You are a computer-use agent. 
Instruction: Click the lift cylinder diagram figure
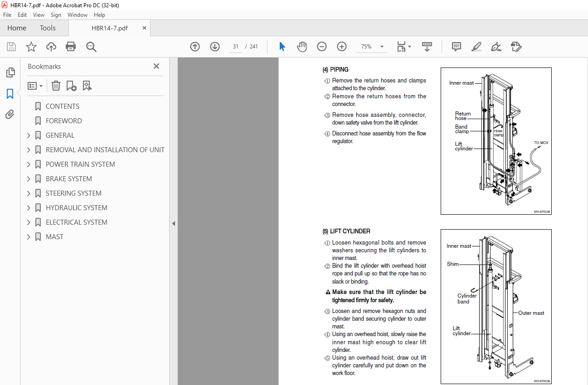point(496,306)
